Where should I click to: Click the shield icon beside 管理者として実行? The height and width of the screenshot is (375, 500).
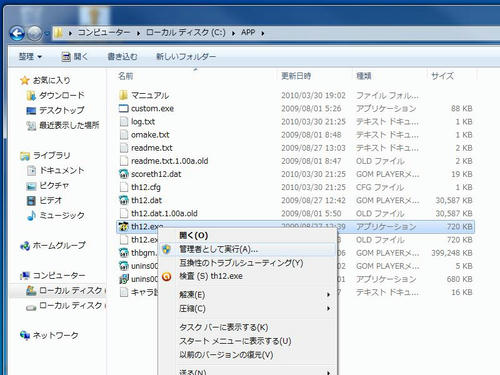167,249
